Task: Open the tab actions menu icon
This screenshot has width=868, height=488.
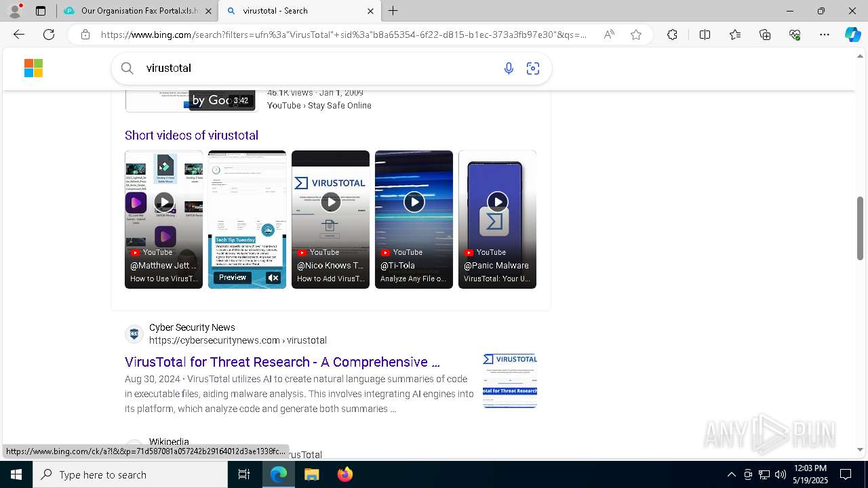Action: [x=41, y=11]
